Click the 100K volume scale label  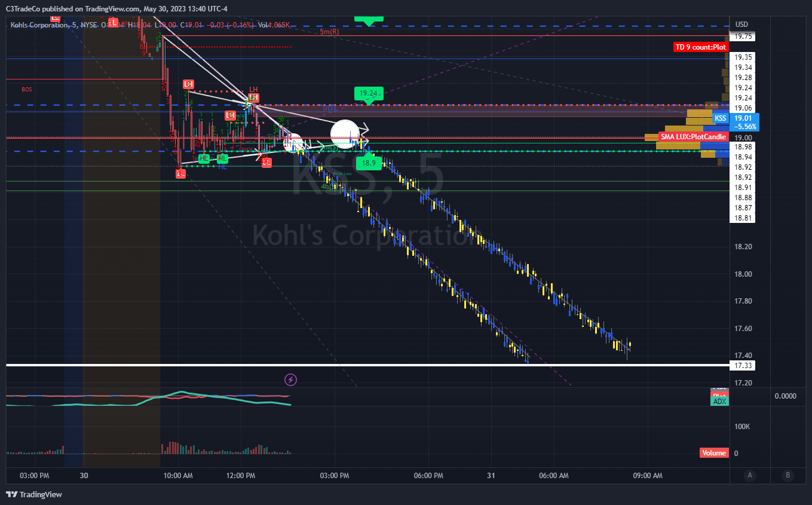(743, 427)
